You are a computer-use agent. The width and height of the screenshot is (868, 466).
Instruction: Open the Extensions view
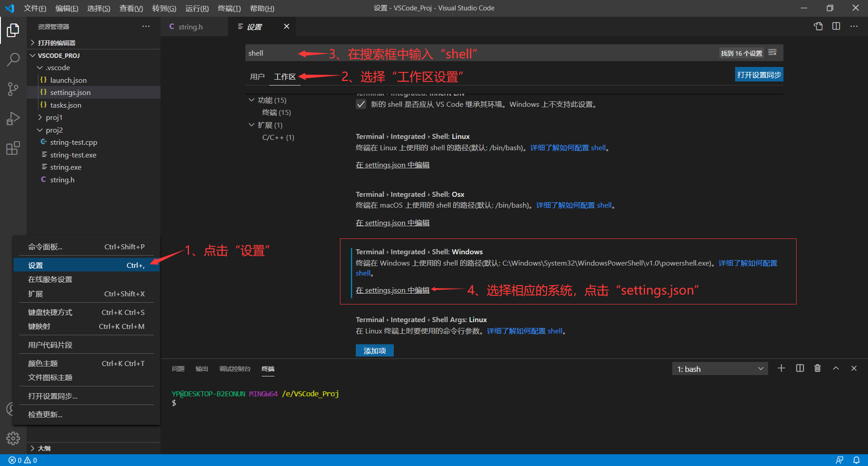pyautogui.click(x=13, y=148)
